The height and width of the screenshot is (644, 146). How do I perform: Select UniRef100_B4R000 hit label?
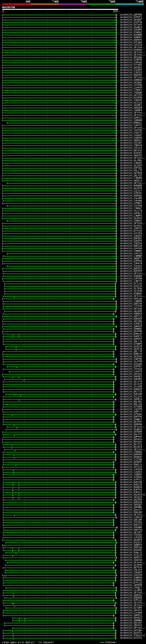click(x=131, y=334)
